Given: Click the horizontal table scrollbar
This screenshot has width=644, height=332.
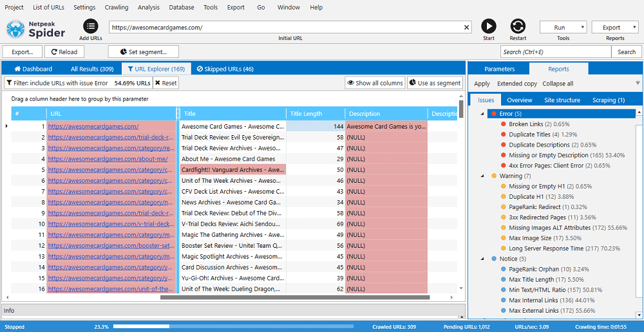Looking at the screenshot, I should [294, 297].
